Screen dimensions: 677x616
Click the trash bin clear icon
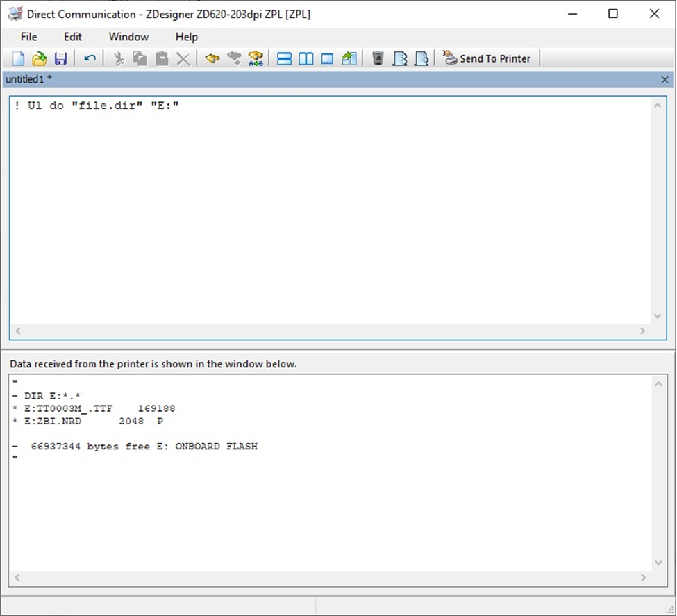point(378,58)
